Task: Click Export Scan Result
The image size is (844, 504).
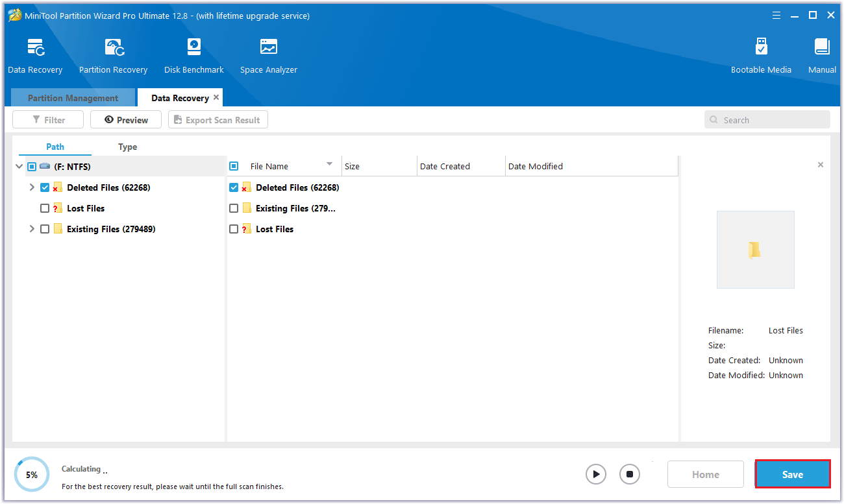Action: [x=217, y=119]
